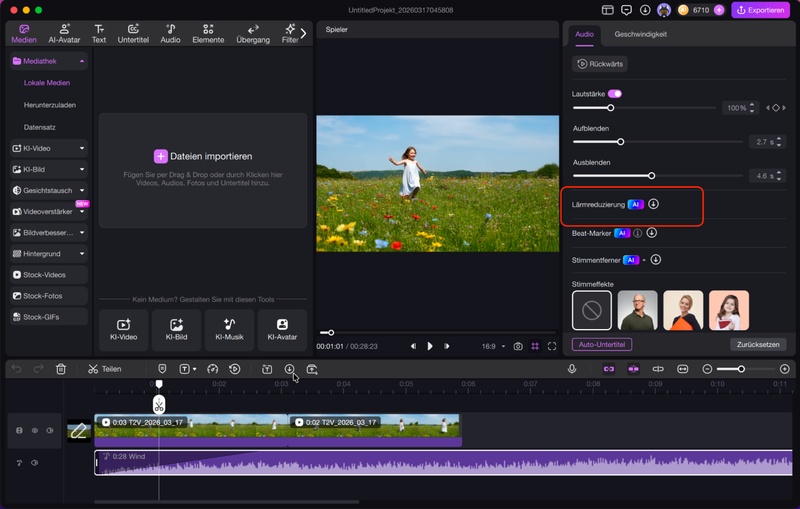
Task: Hide the video track using eye icon
Action: (35, 430)
